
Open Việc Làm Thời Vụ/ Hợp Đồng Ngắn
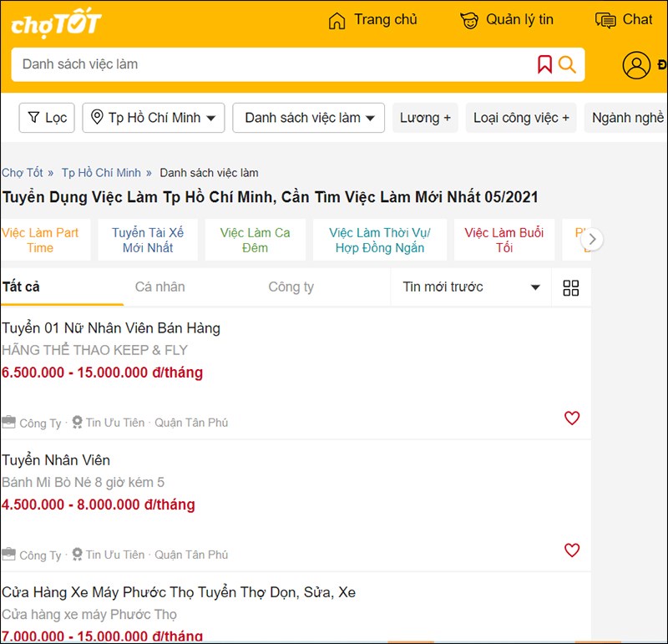380,240
